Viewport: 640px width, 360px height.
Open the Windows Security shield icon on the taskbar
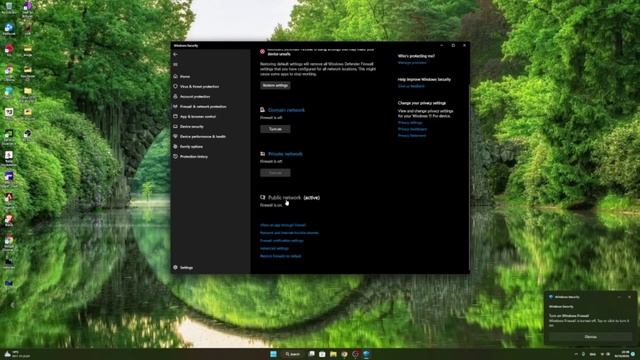coord(367,354)
